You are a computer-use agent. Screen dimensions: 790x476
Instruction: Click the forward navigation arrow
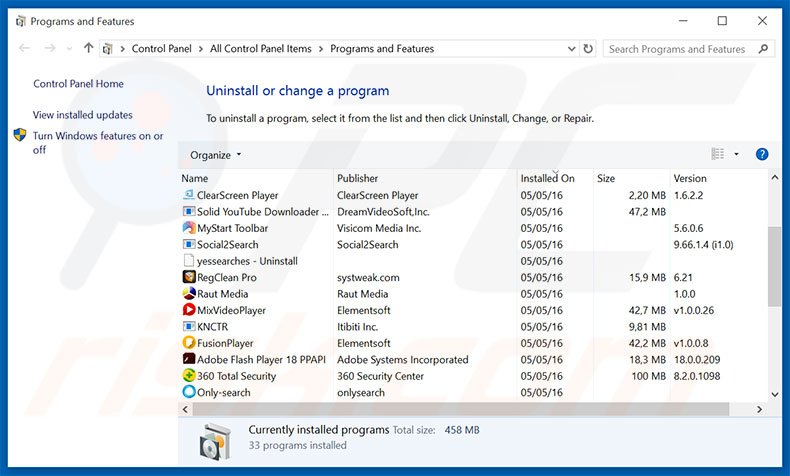pos(49,48)
